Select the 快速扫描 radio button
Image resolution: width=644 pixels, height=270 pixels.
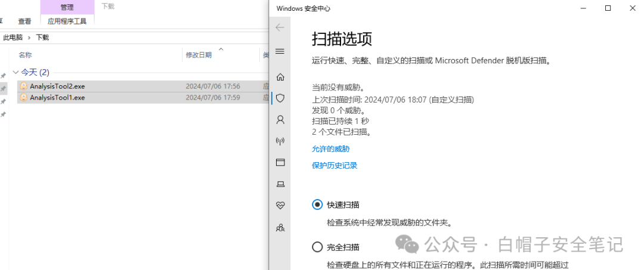pyautogui.click(x=317, y=204)
